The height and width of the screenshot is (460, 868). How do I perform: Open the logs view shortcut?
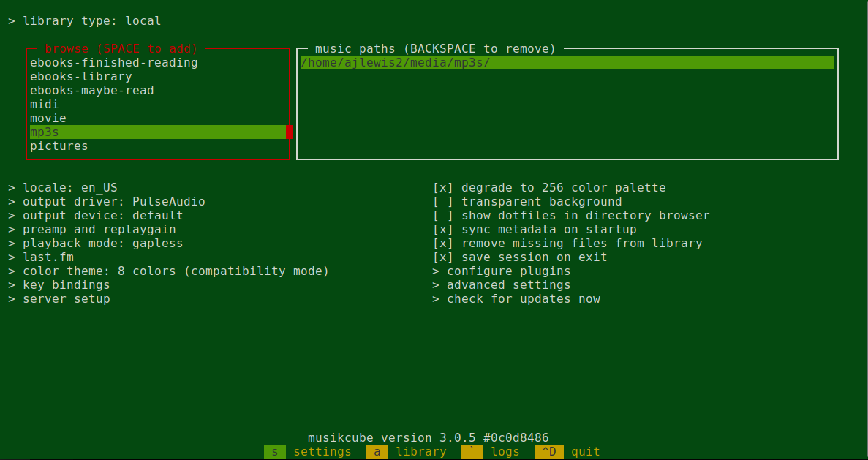(491, 452)
